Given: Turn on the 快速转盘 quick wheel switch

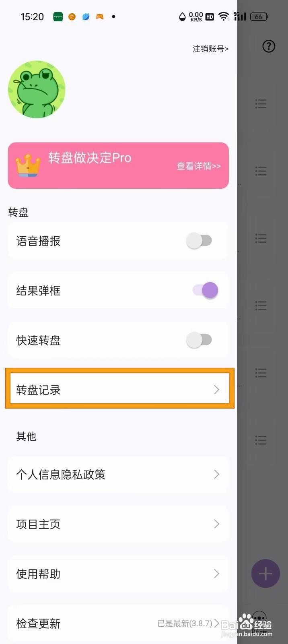Looking at the screenshot, I should [x=199, y=340].
